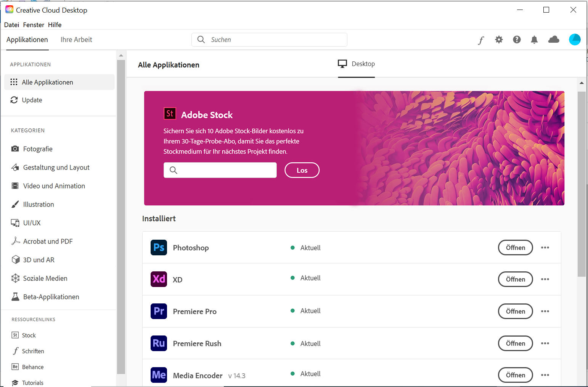Click the notifications bell icon
The image size is (588, 387).
534,39
